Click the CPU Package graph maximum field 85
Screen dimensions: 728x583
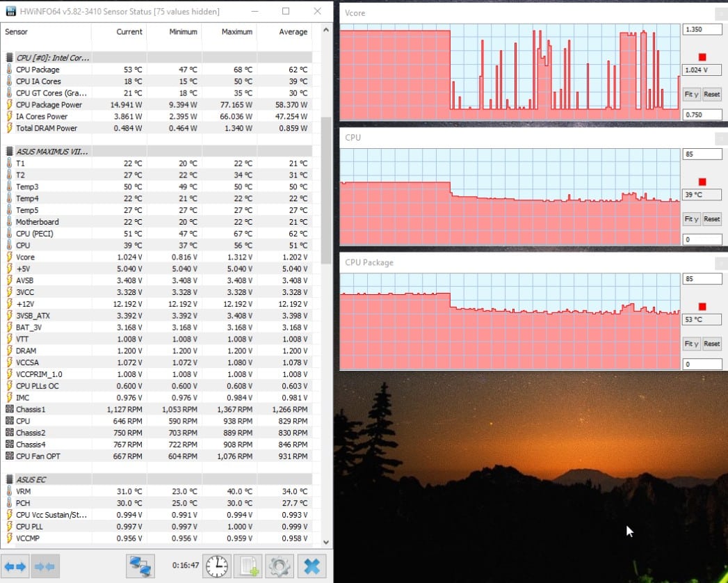click(702, 279)
